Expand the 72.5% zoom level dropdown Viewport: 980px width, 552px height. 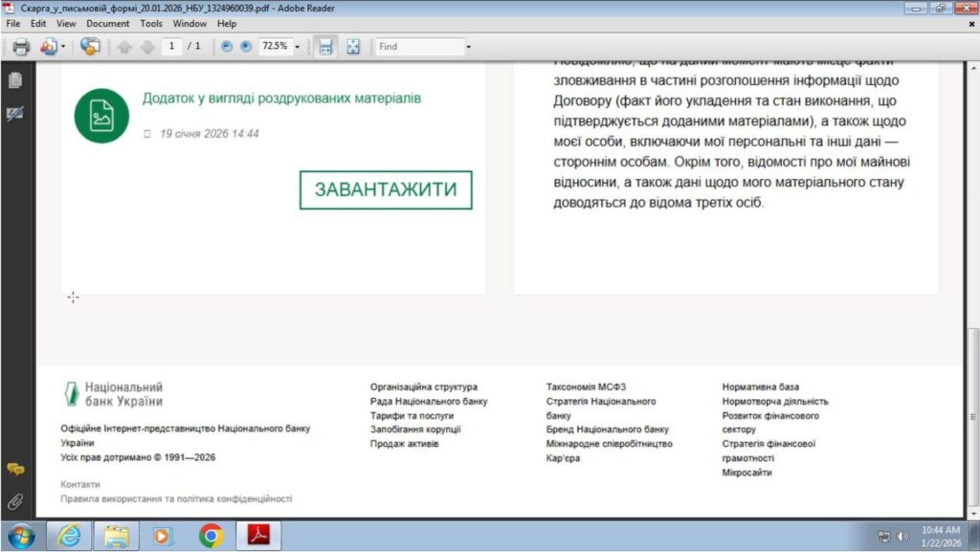coord(297,46)
